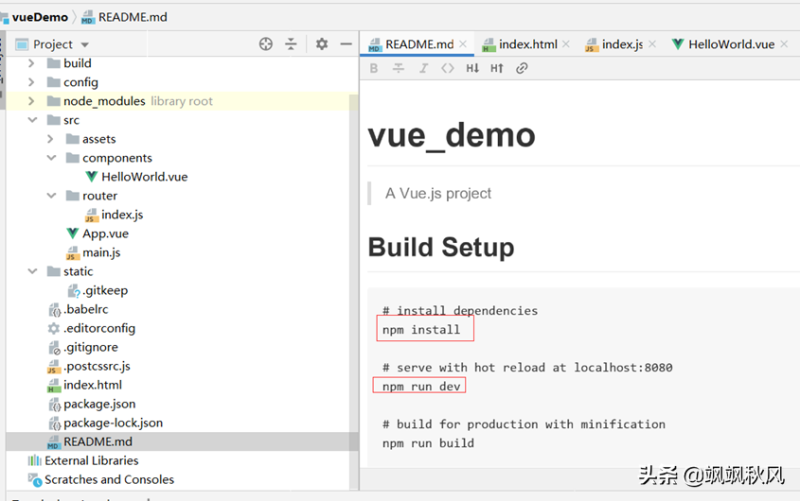Toggle strikethrough formatting in markdown toolbar
This screenshot has height=501, width=800.
398,69
